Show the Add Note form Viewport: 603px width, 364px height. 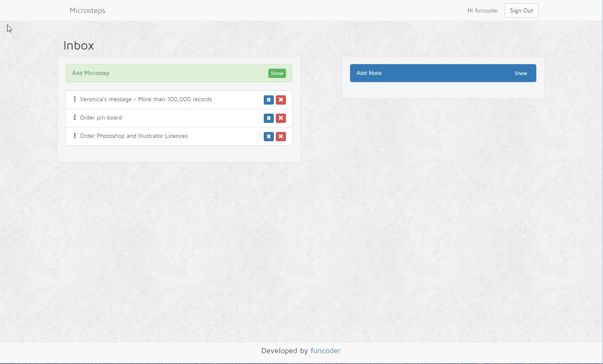pos(521,73)
